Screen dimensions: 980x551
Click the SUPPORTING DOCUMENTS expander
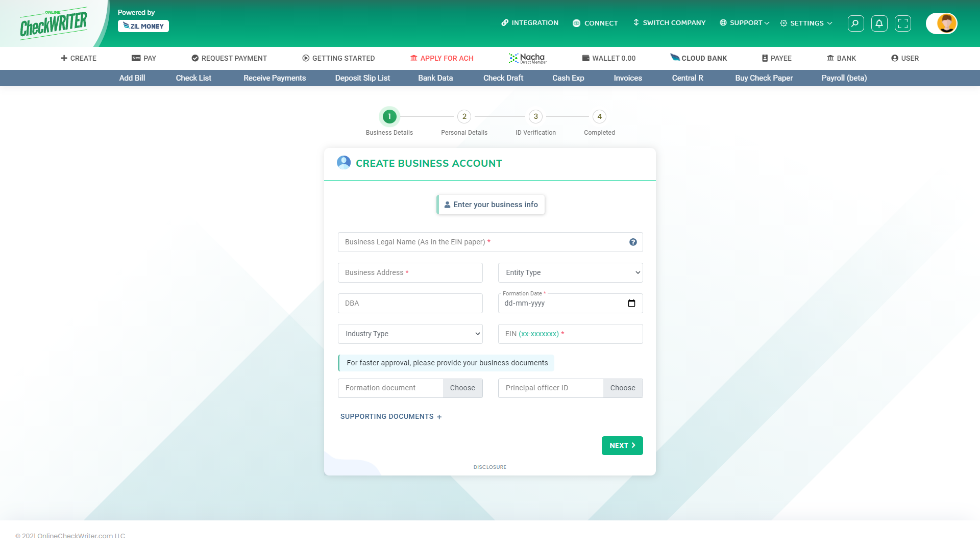coord(391,416)
